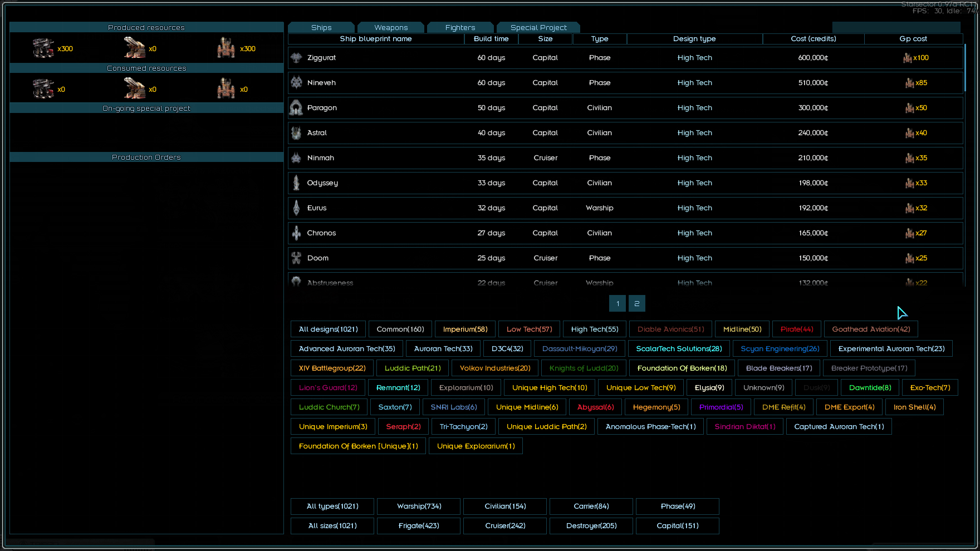
Task: Open the Special Project tab
Action: coord(538,27)
